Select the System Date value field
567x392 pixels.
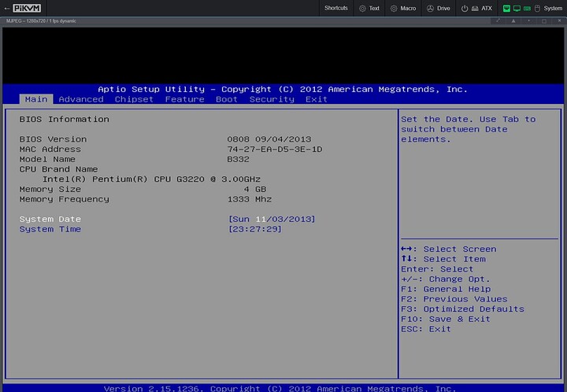coord(272,219)
